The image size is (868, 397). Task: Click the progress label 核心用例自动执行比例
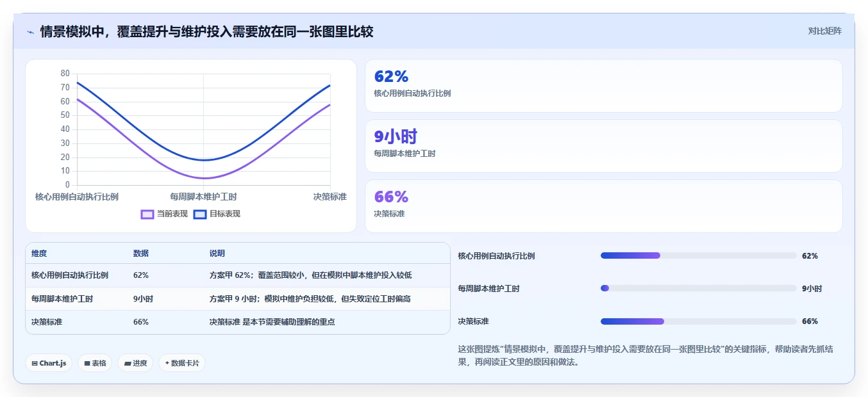click(x=496, y=256)
